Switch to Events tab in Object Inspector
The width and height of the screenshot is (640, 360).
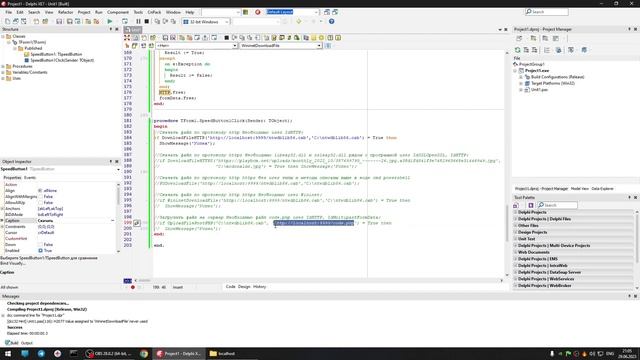[30, 178]
